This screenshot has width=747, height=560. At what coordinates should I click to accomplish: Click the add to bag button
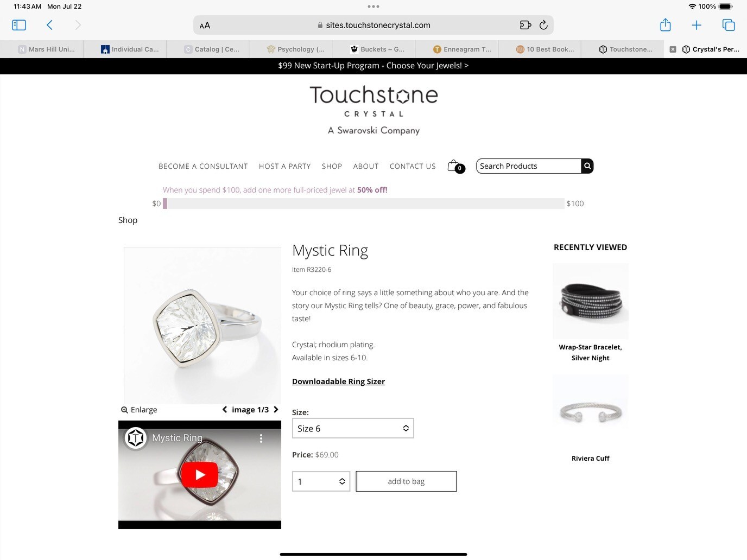click(406, 481)
